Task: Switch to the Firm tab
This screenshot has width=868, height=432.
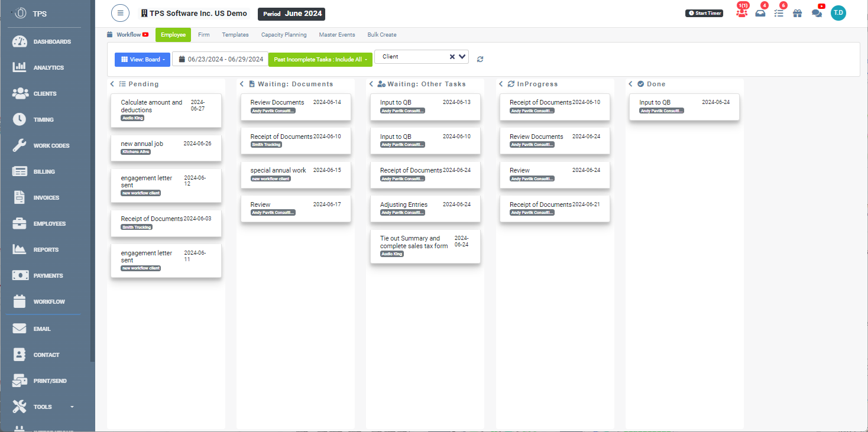Action: click(x=204, y=35)
